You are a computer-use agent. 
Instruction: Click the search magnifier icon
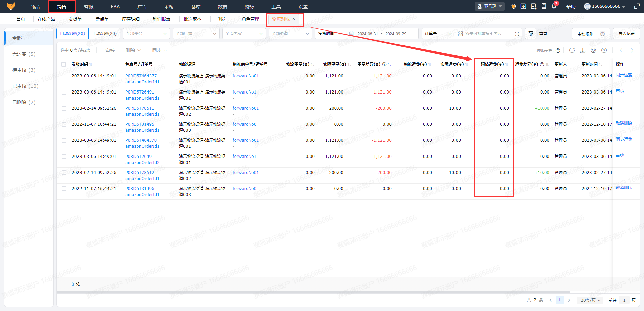tap(517, 34)
